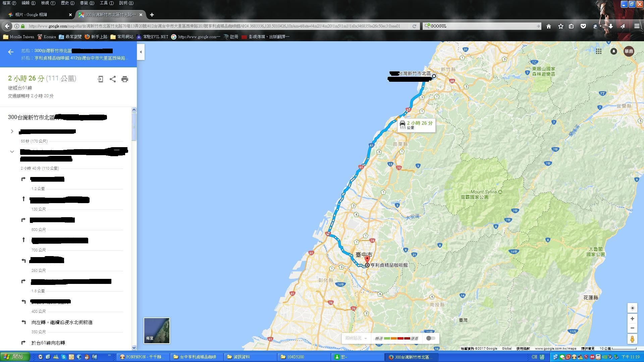Click the CH language indicator in tray
Screen dimensions: 644x362
535,357
